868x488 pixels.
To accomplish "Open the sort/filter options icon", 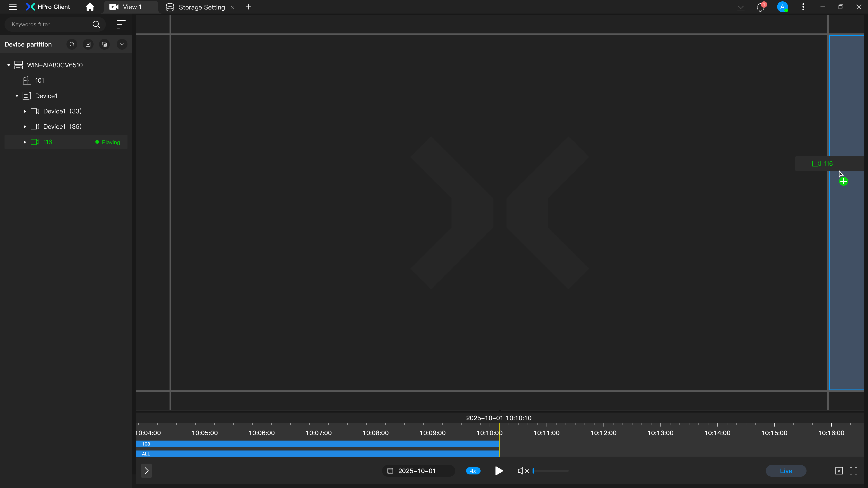I will point(121,24).
